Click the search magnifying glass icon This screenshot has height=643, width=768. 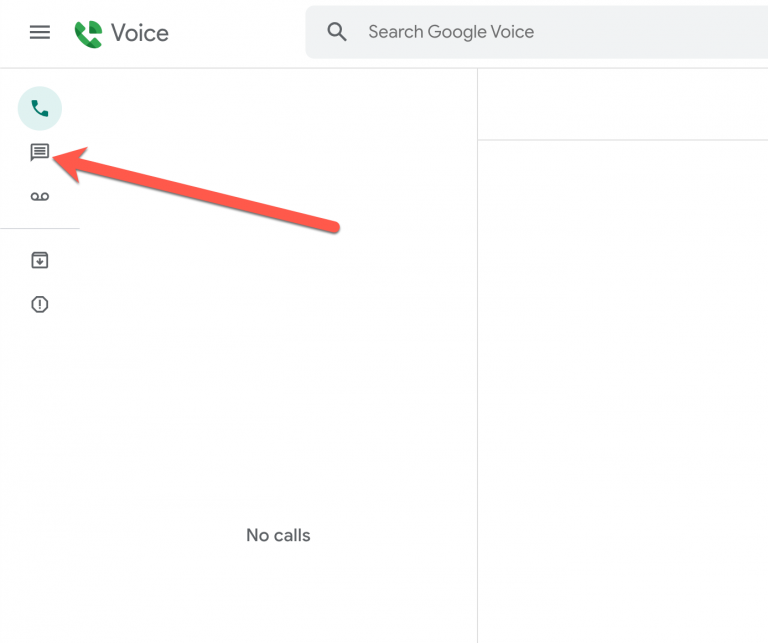tap(337, 32)
